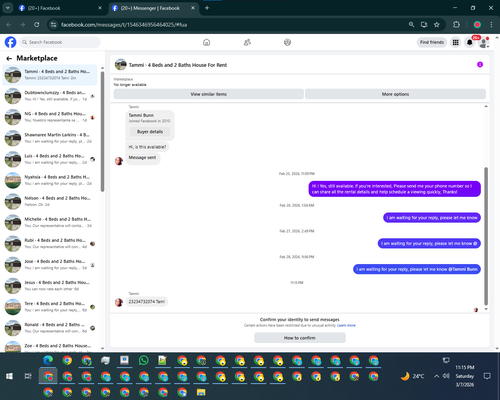
Task: Navigate back in browser
Action: (9, 25)
